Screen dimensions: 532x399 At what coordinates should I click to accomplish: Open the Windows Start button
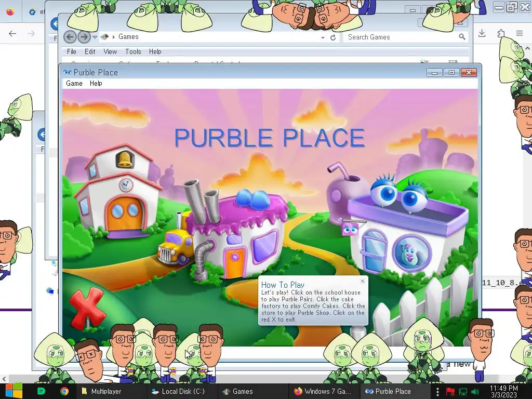(x=14, y=391)
